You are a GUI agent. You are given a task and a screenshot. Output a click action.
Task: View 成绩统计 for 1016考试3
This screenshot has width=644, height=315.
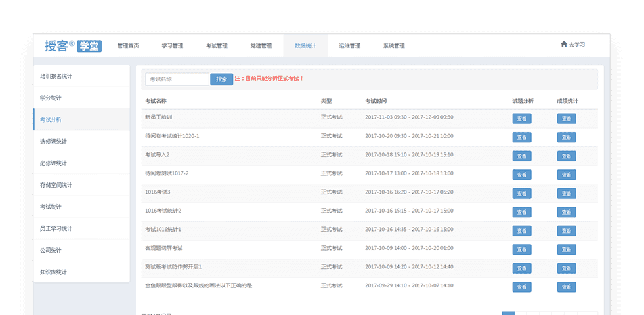(567, 194)
